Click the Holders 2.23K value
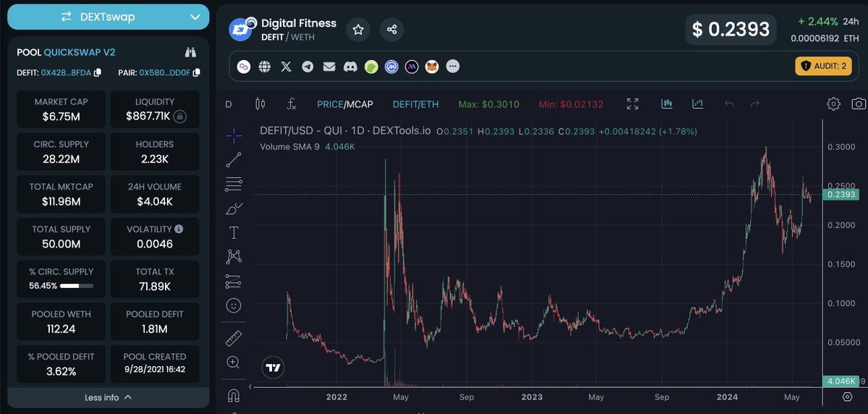The width and height of the screenshot is (868, 414). (154, 159)
